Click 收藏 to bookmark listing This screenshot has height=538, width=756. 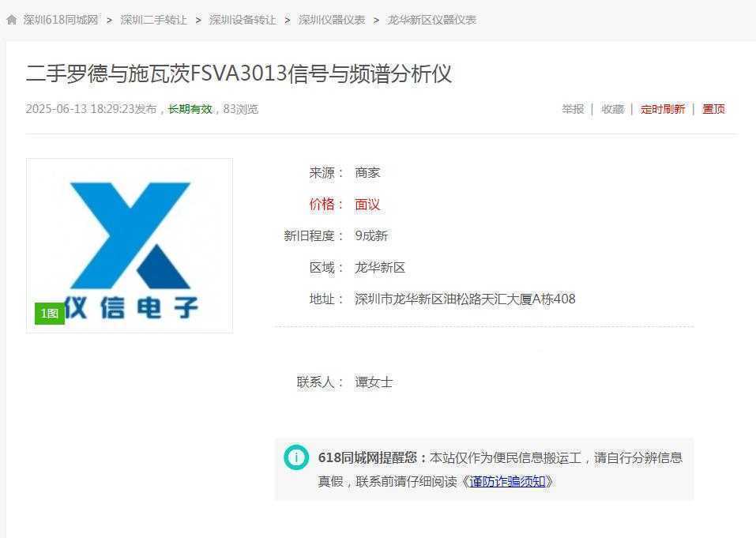click(612, 109)
